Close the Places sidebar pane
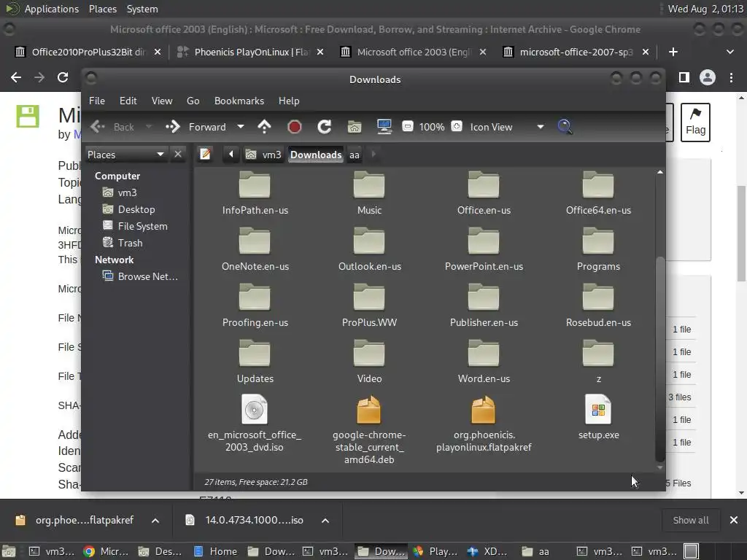This screenshot has height=560, width=747. click(178, 155)
